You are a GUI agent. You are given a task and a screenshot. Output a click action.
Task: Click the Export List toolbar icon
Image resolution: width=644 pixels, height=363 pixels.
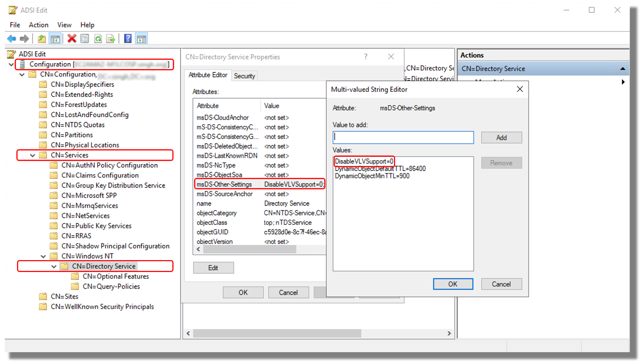pyautogui.click(x=111, y=38)
